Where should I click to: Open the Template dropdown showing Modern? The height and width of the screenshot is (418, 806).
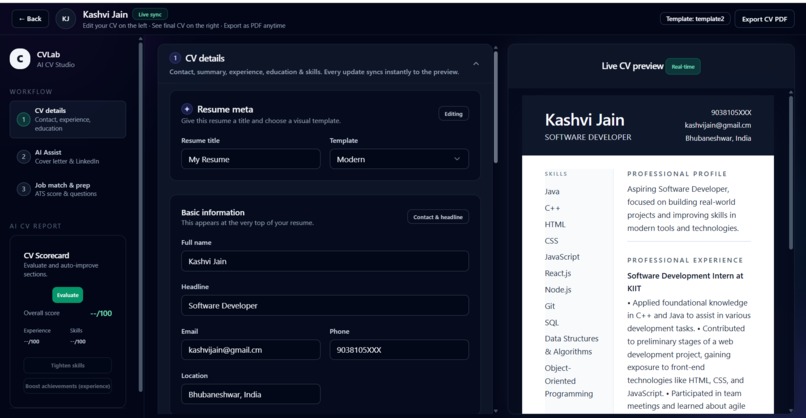pyautogui.click(x=399, y=159)
